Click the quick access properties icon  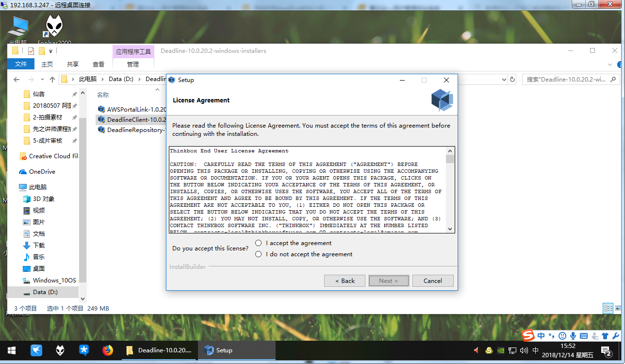[31, 51]
